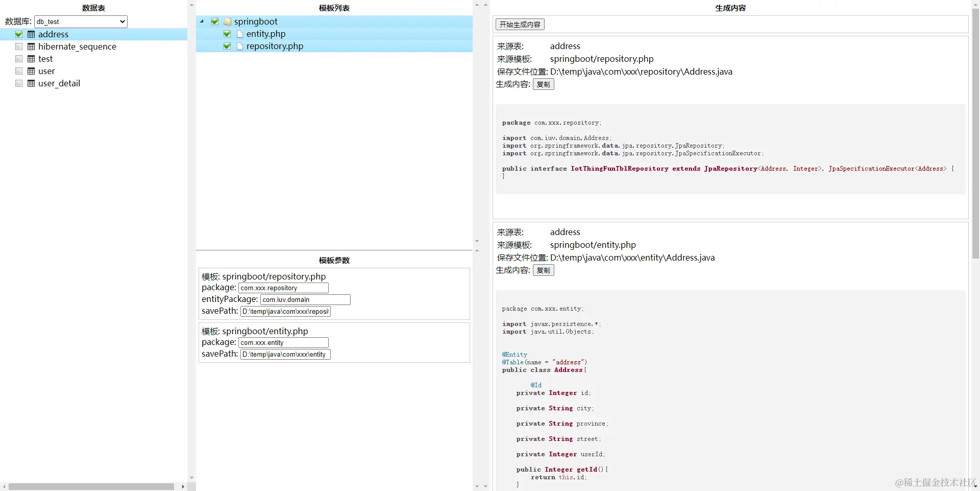The height and width of the screenshot is (491, 980).
Task: Select the springboot folder label
Action: (x=256, y=21)
